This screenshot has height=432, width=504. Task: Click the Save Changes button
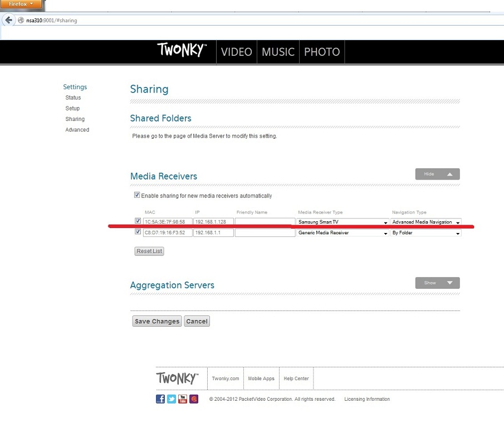pyautogui.click(x=157, y=322)
